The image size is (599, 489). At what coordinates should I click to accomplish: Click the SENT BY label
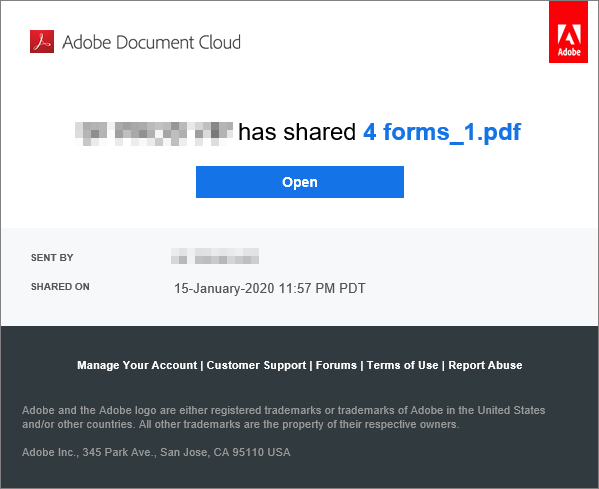coord(52,258)
